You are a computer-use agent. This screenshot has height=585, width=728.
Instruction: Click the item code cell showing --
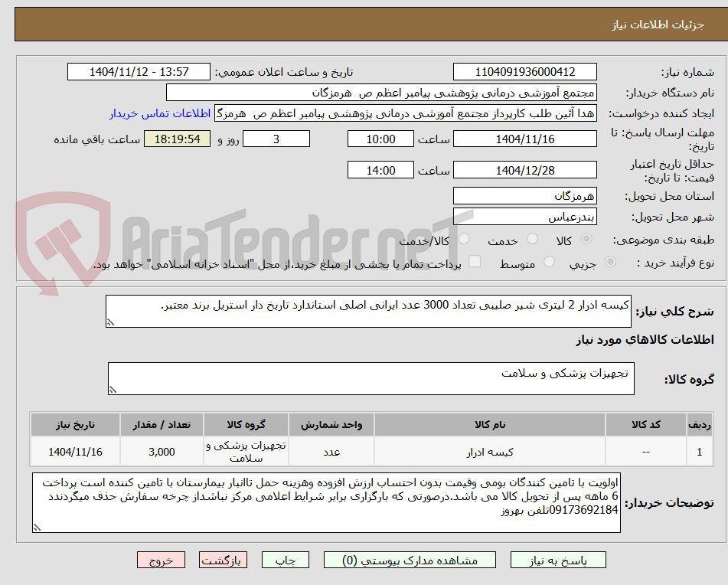pyautogui.click(x=646, y=452)
